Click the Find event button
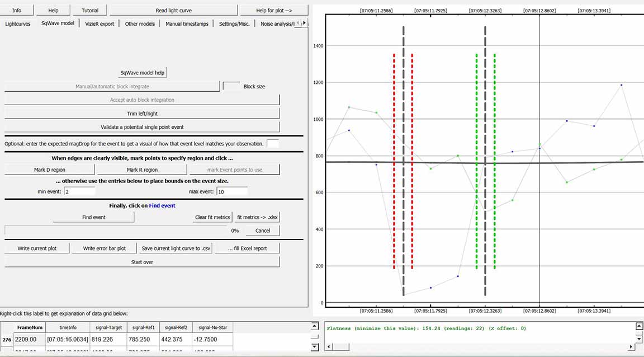The height and width of the screenshot is (357, 644). pos(93,217)
